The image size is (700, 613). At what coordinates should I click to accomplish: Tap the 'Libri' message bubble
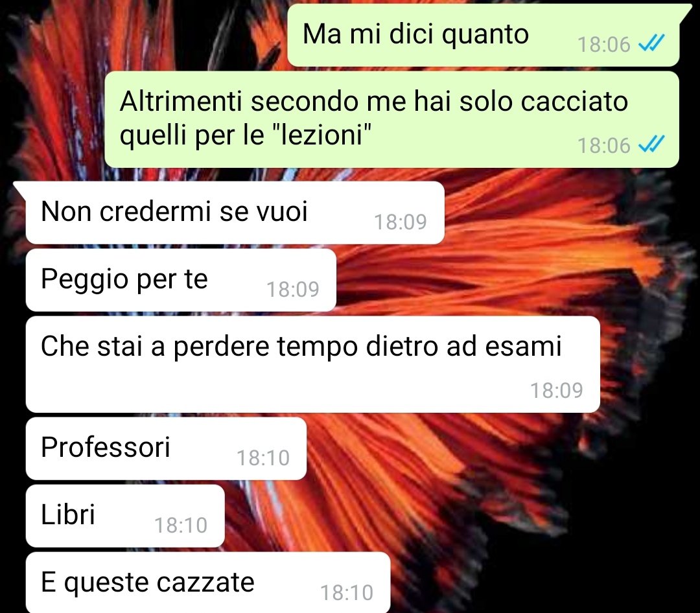(x=125, y=516)
